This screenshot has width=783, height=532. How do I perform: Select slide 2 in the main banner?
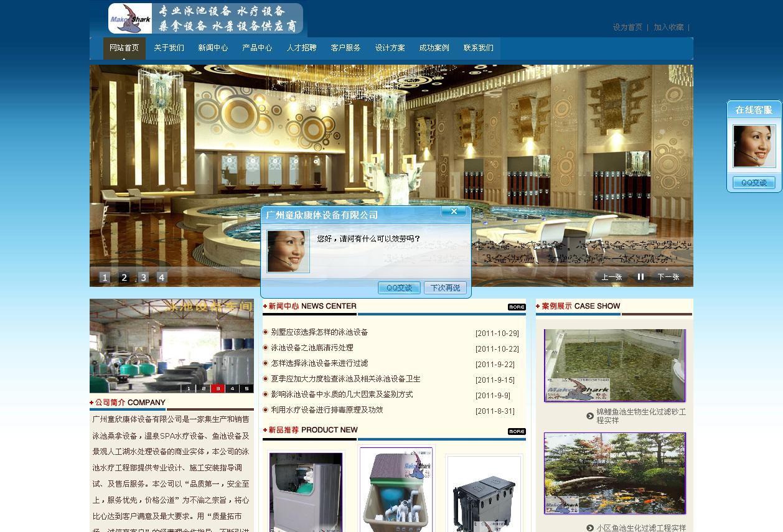coord(124,278)
